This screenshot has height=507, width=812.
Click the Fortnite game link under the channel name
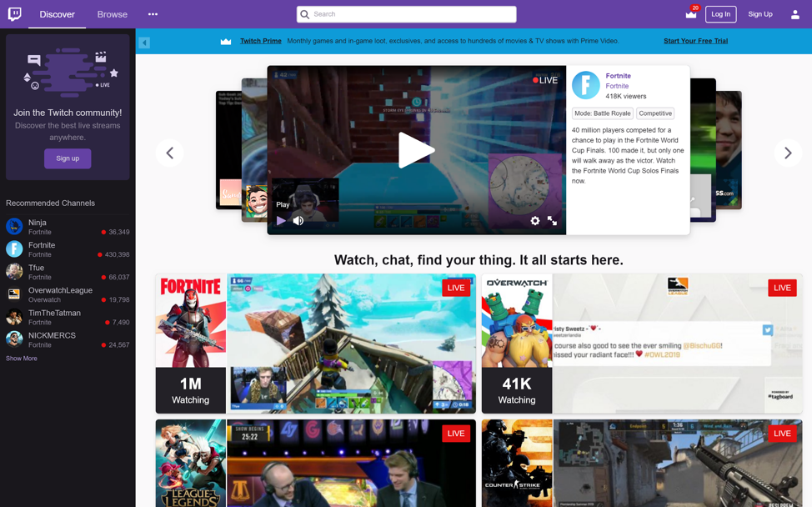[617, 86]
